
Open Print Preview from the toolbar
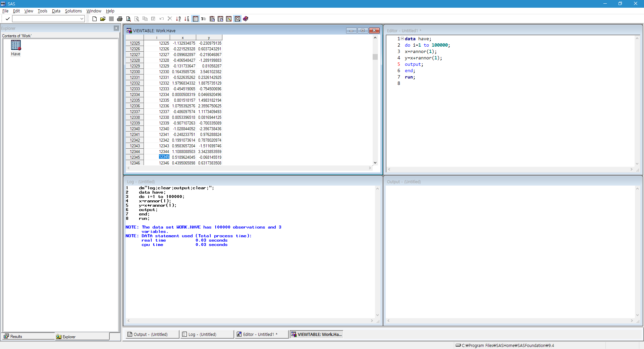click(x=128, y=19)
